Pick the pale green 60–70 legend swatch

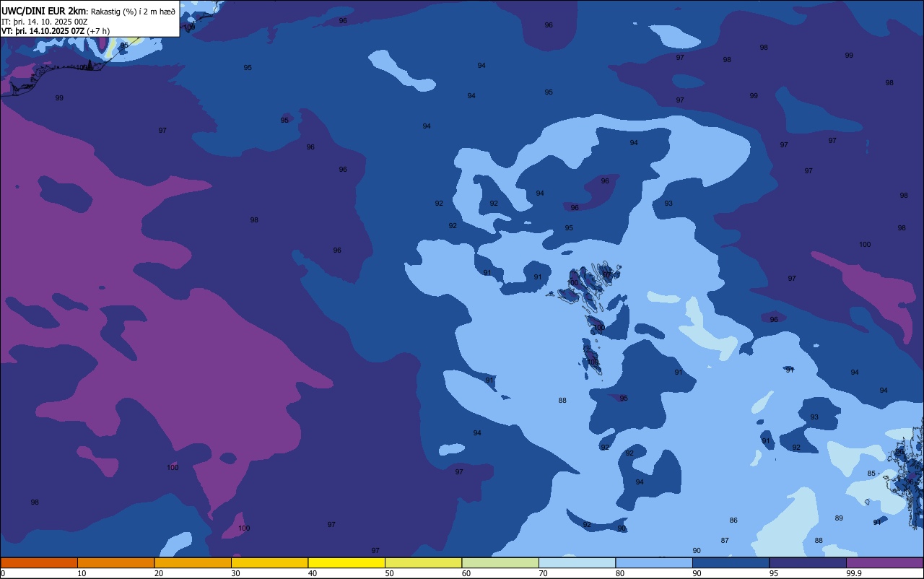click(500, 562)
